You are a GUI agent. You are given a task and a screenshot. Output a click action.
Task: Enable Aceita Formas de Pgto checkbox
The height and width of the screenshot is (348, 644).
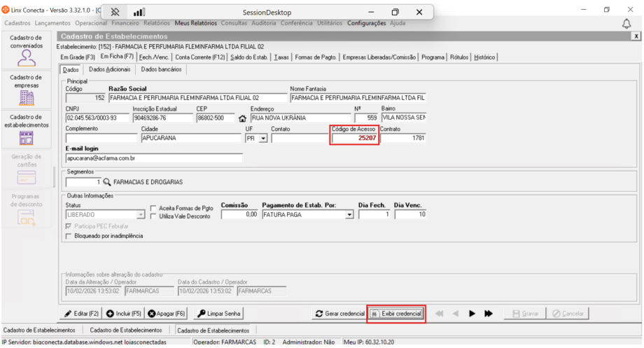tap(154, 208)
